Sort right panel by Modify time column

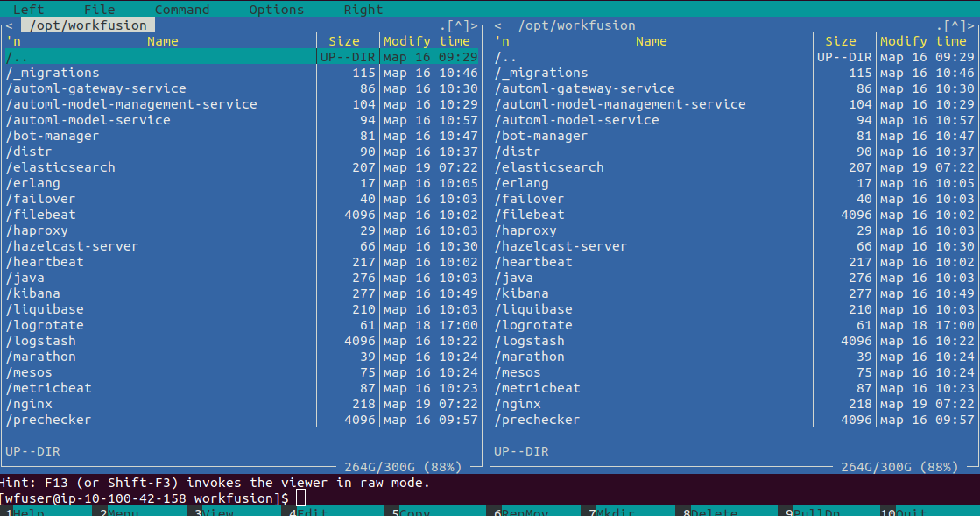coord(923,41)
